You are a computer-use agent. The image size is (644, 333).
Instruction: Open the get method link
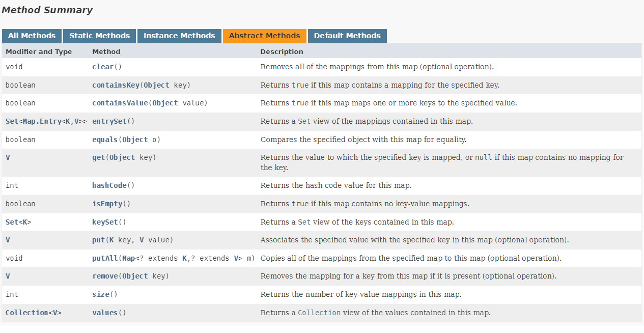pos(98,157)
